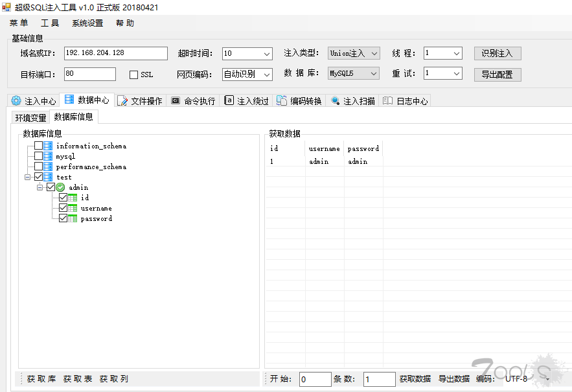Open the 网页编码 encoding dropdown
This screenshot has height=392, width=572.
click(x=267, y=75)
